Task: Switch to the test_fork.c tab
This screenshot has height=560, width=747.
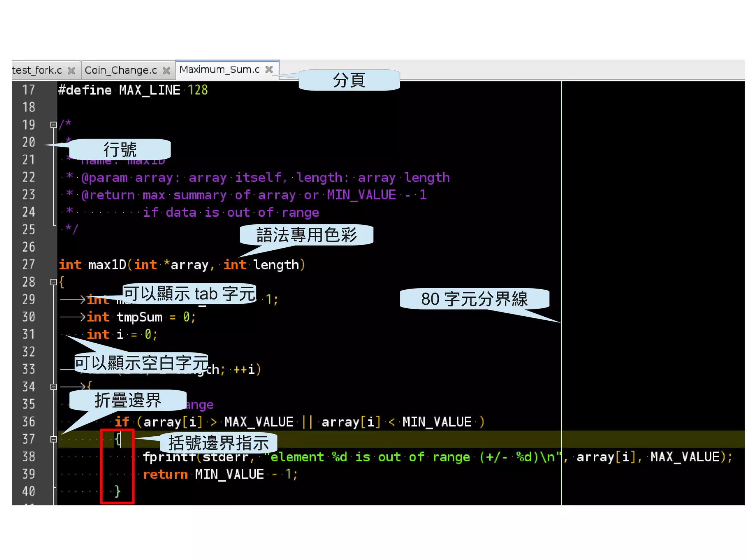Action: point(37,70)
